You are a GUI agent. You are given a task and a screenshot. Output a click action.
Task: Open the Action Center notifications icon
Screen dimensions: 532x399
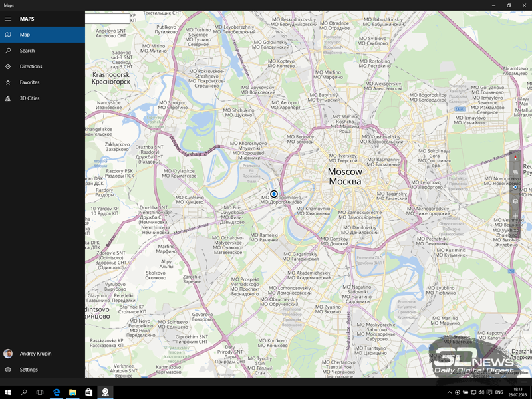point(489,392)
